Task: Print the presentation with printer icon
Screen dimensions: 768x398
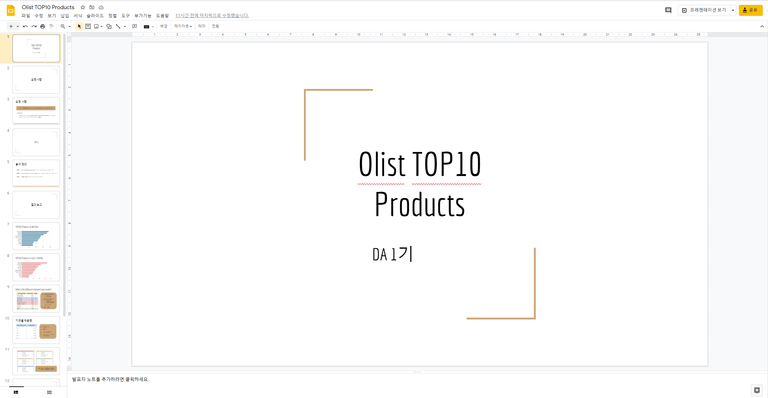Action: point(43,26)
